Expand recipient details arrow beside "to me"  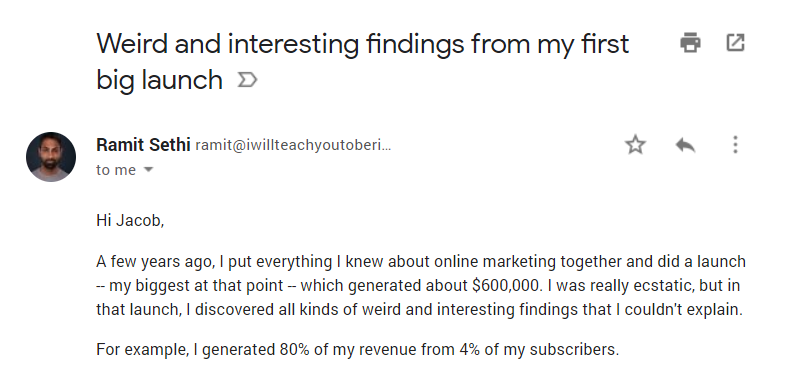148,170
